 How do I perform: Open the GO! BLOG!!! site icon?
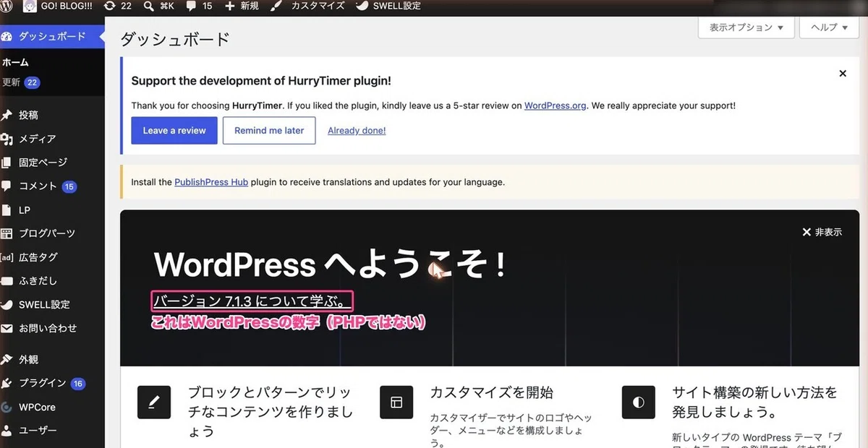[x=30, y=6]
